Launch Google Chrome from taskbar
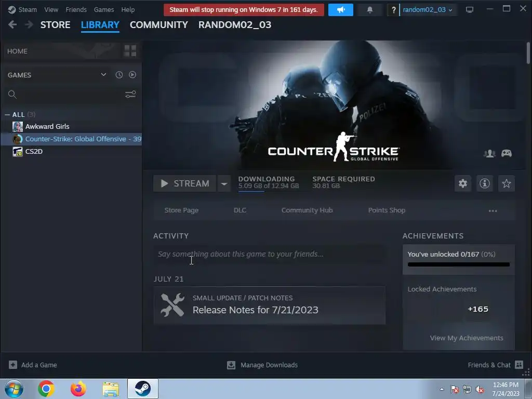The height and width of the screenshot is (399, 532). (46, 389)
